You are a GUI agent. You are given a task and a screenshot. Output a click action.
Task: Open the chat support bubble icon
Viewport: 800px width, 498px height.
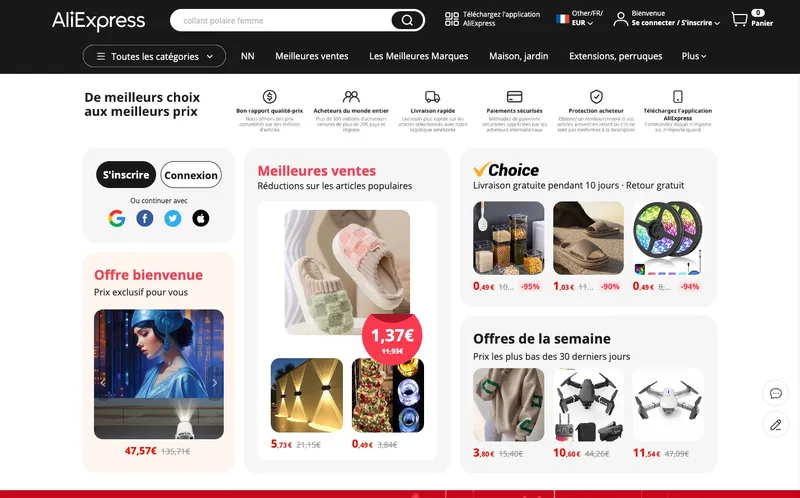(776, 393)
